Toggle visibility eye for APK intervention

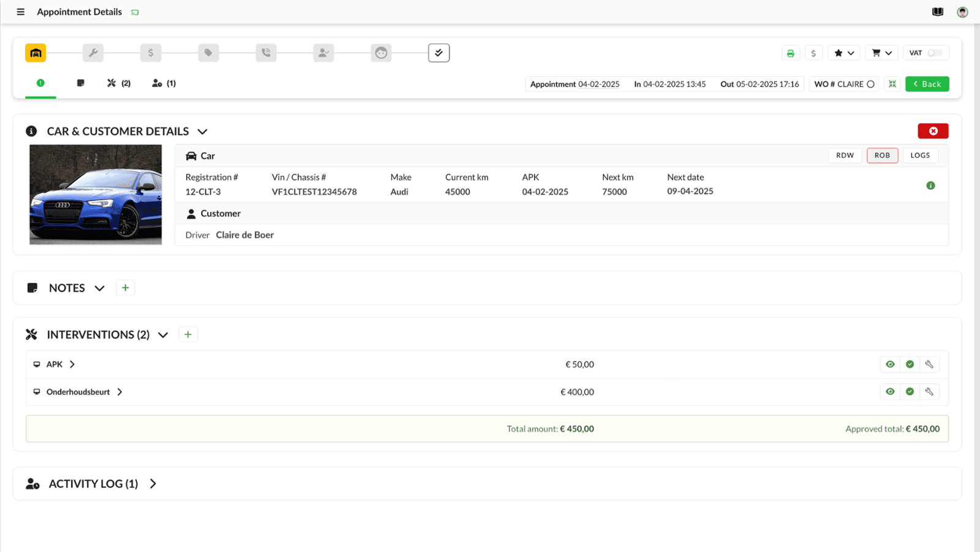[890, 365]
